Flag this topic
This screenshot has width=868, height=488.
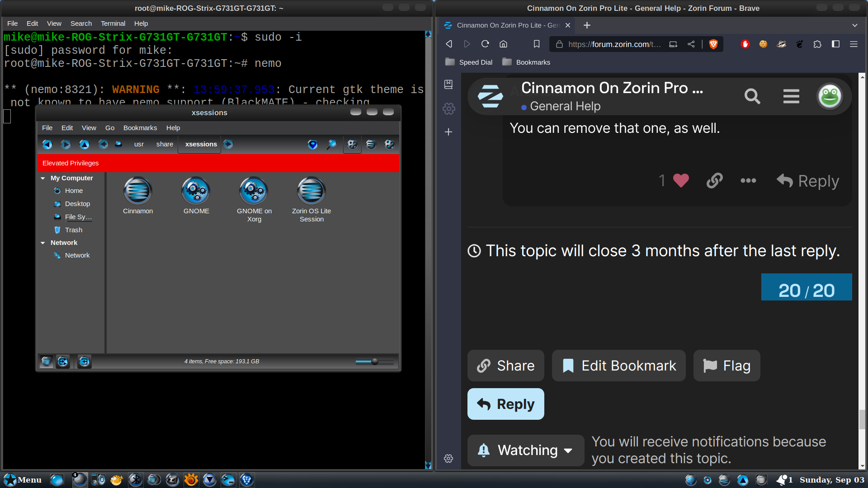726,366
